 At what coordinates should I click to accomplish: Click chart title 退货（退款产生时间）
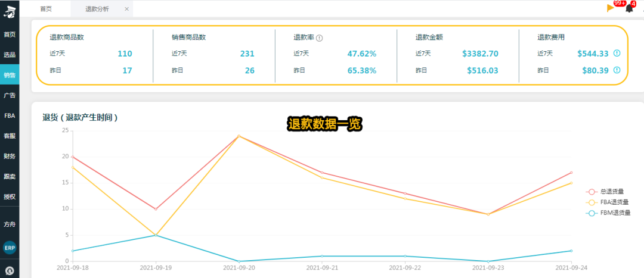[80, 118]
